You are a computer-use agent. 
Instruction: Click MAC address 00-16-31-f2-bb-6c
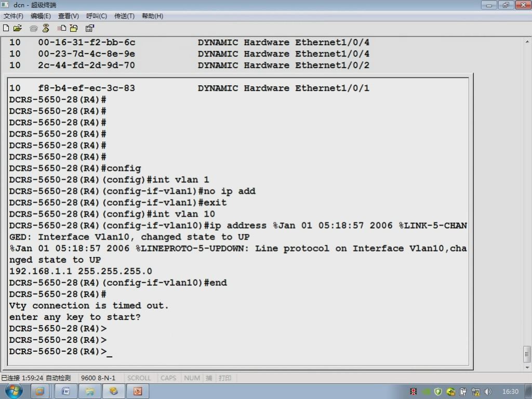point(87,43)
